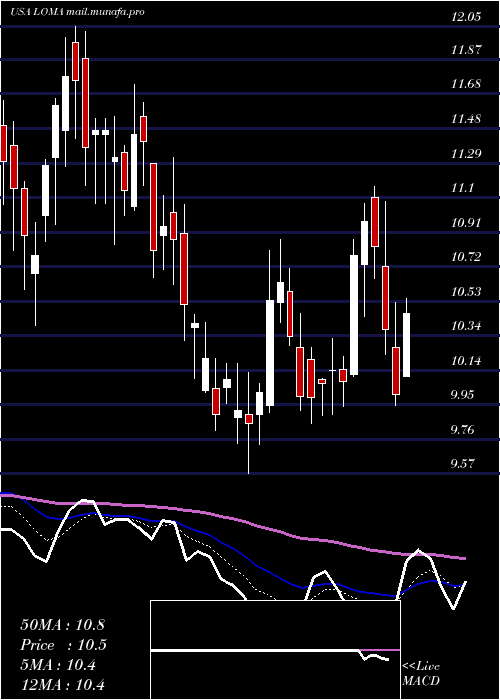
Task: Click the 'USA LOMA mail.munafa.pro' chart title
Action: [77, 12]
